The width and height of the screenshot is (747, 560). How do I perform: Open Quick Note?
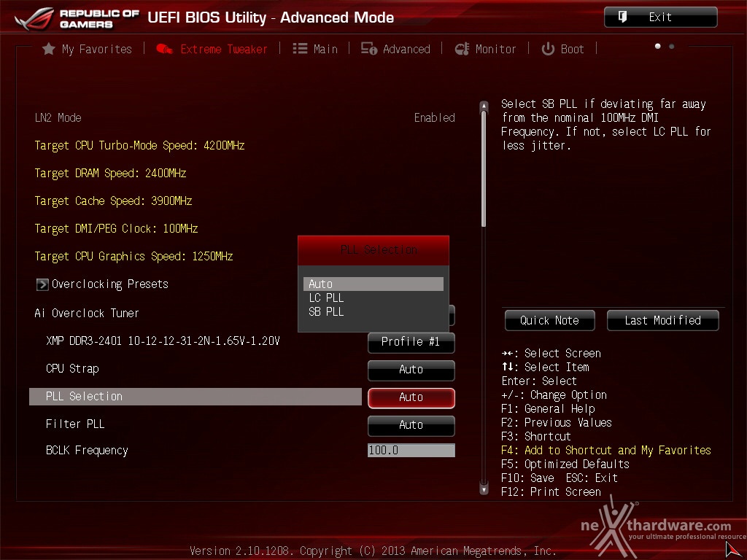[550, 321]
